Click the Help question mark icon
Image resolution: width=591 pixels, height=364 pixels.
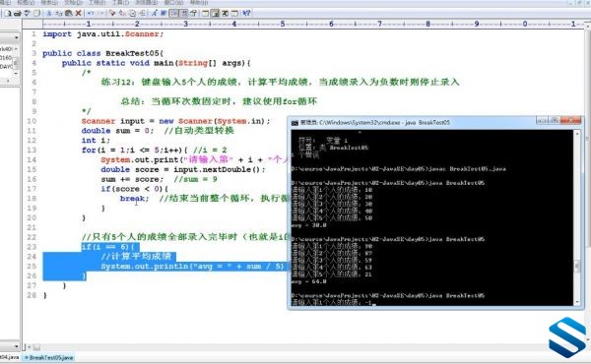tap(246, 13)
